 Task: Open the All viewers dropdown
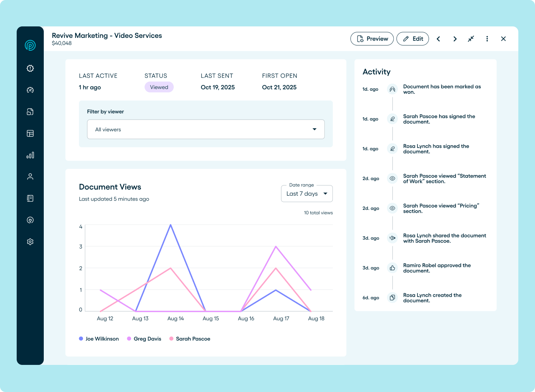(206, 129)
